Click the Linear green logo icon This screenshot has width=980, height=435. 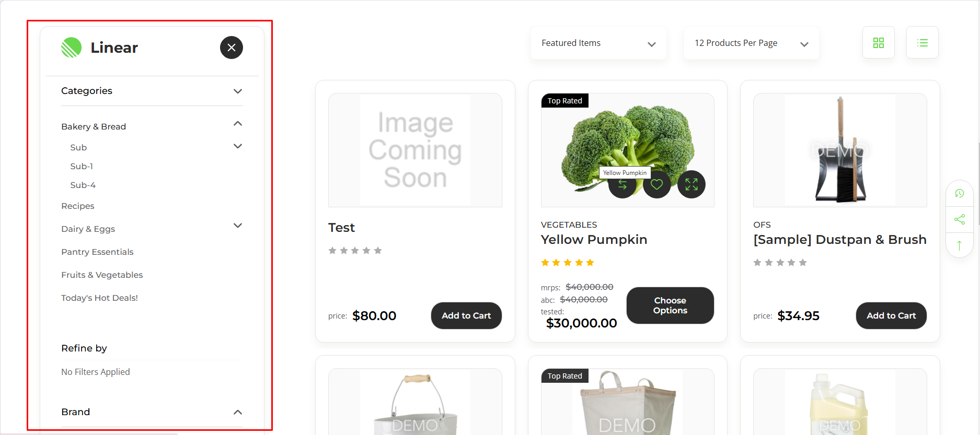72,48
